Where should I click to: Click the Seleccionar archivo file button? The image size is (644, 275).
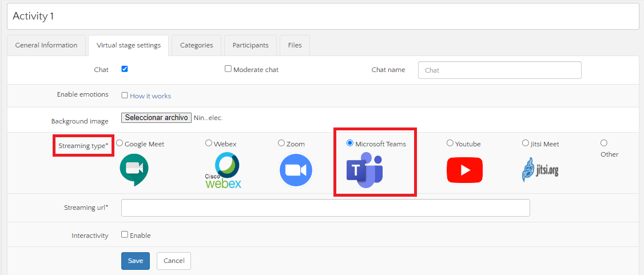pyautogui.click(x=156, y=118)
